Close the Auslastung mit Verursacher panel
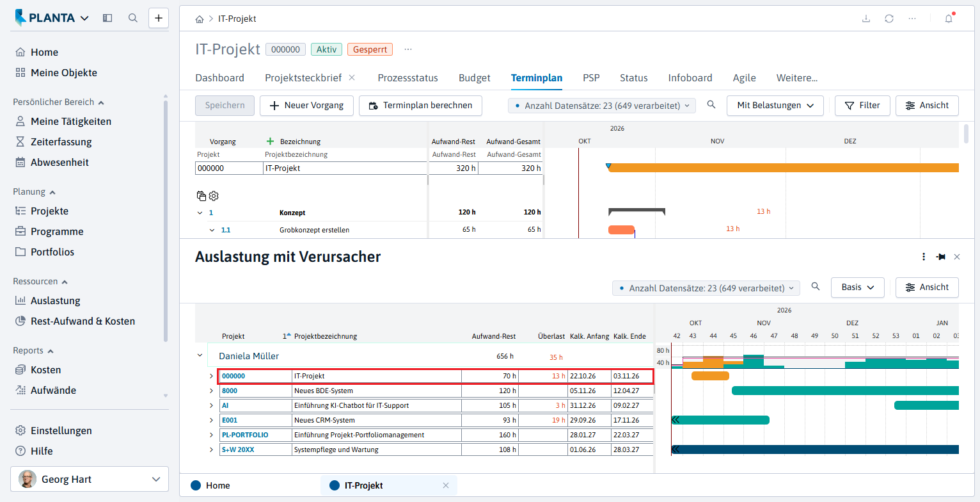 tap(957, 257)
